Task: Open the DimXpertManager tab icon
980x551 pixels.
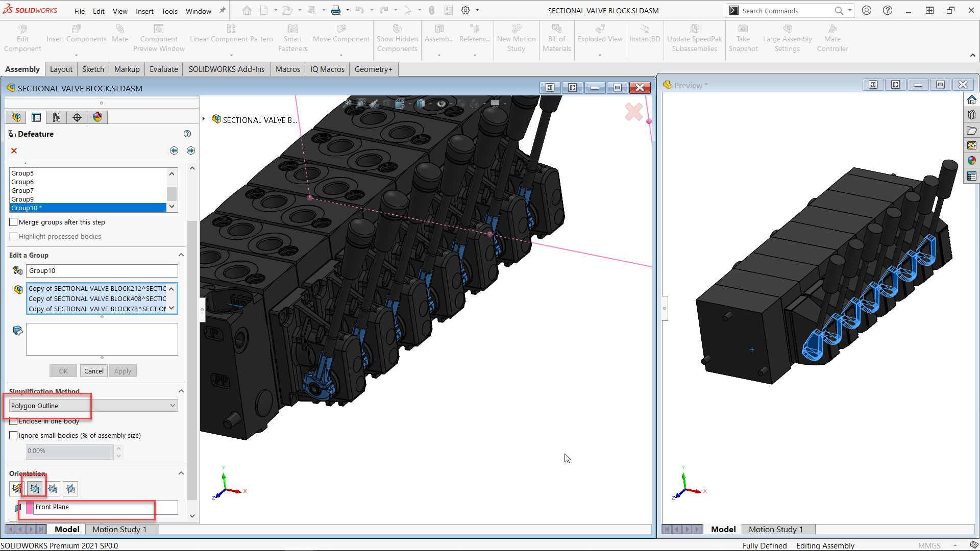Action: click(77, 117)
